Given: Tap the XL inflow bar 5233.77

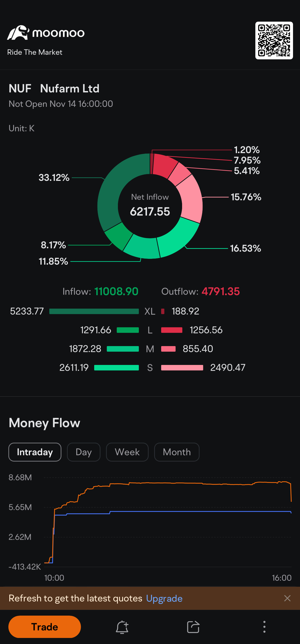Looking at the screenshot, I should point(94,311).
